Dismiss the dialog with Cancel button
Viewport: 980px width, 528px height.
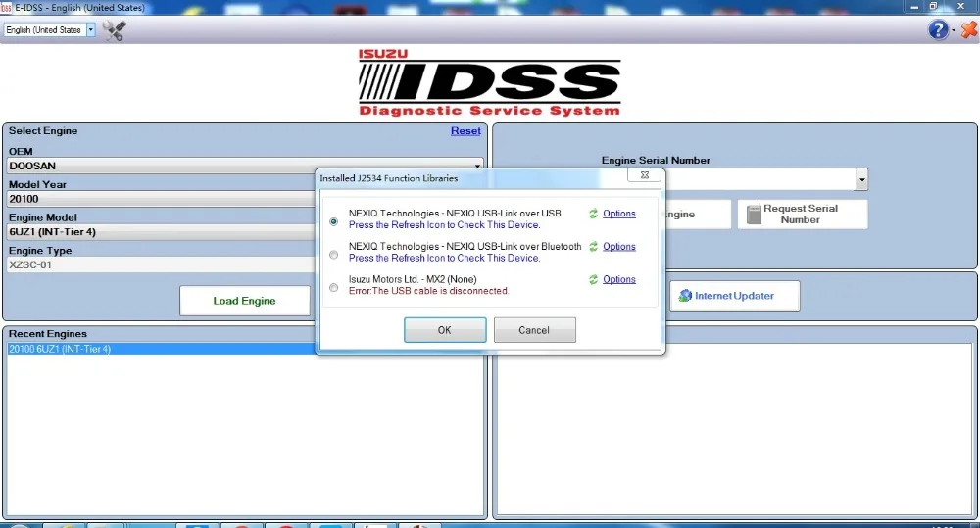coord(534,330)
